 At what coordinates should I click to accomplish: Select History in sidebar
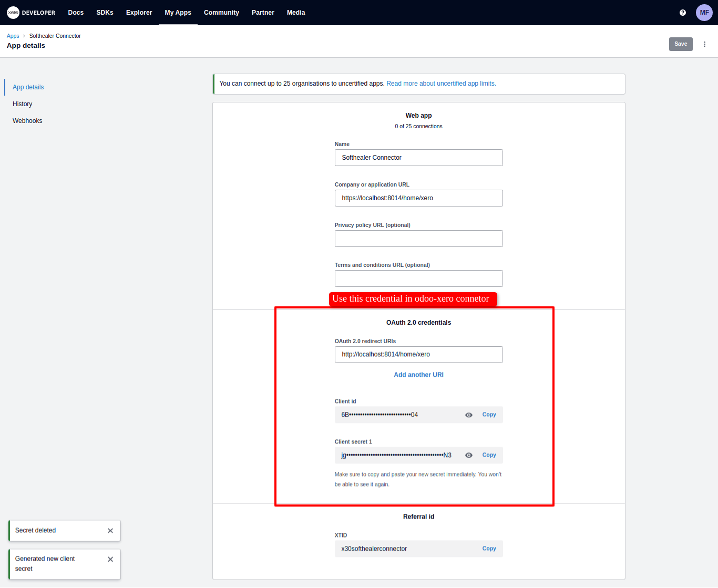pos(23,104)
